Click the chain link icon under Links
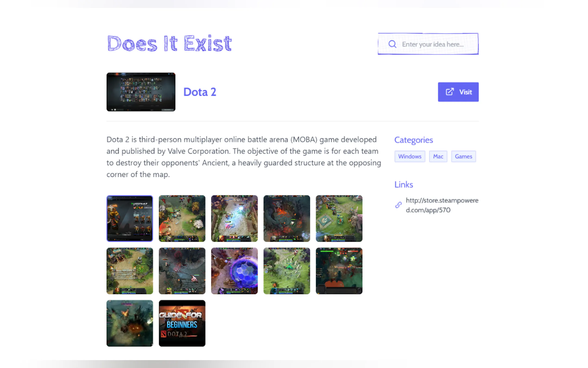 [x=398, y=205]
